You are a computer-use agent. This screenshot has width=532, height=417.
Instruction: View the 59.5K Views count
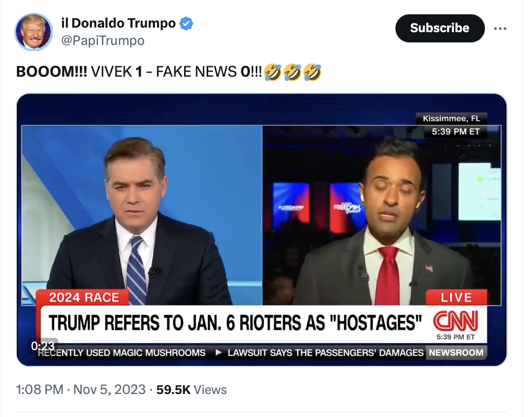coord(191,390)
